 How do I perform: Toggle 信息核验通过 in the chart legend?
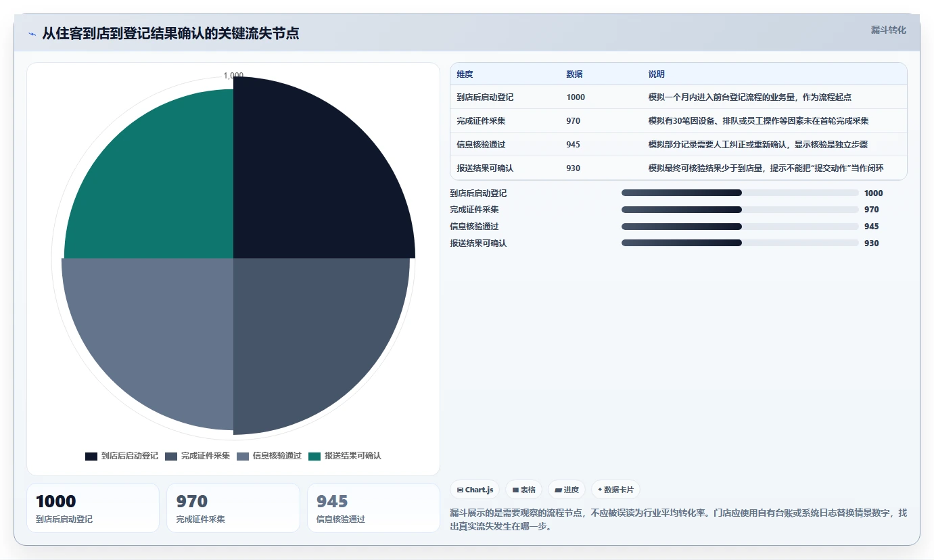269,456
